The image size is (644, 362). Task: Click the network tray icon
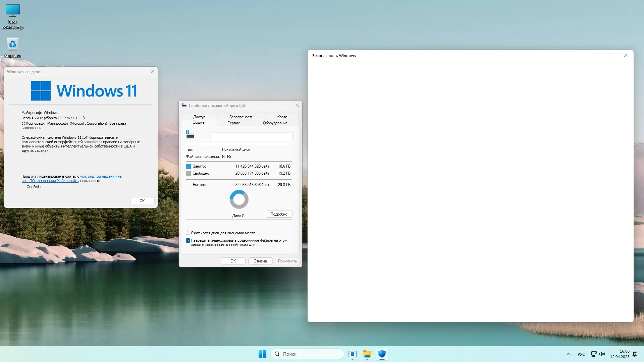[x=594, y=354]
